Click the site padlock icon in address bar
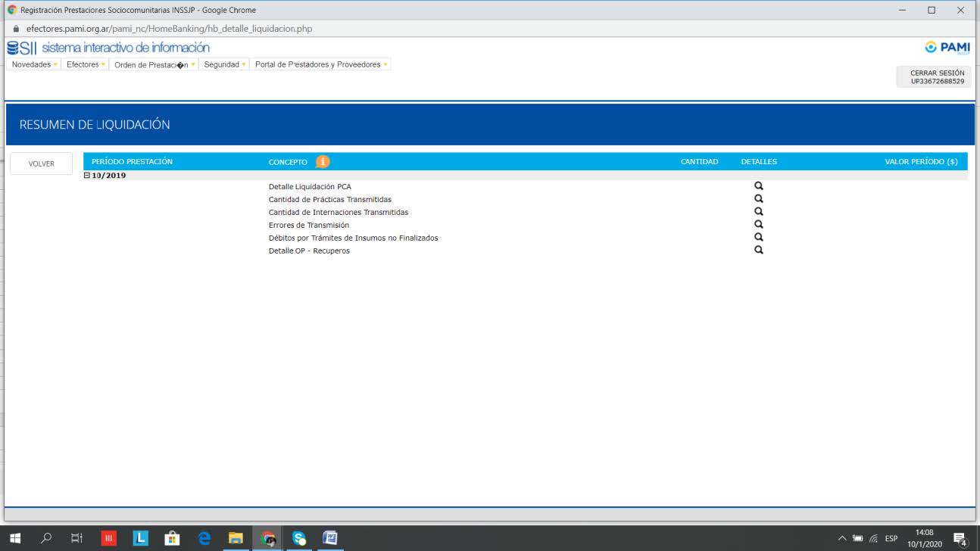The width and height of the screenshot is (980, 551). click(x=15, y=29)
